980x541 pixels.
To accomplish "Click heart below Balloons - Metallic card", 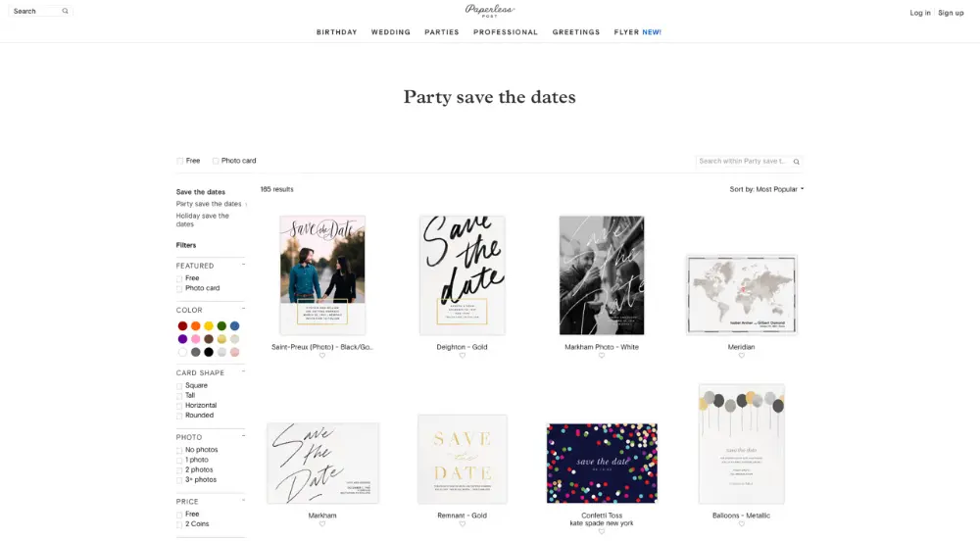I will (x=742, y=524).
